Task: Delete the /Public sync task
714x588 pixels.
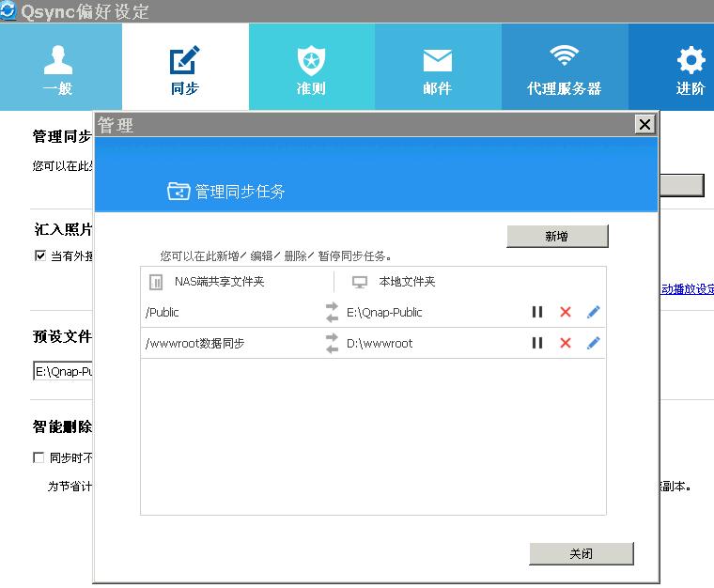Action: coord(566,312)
